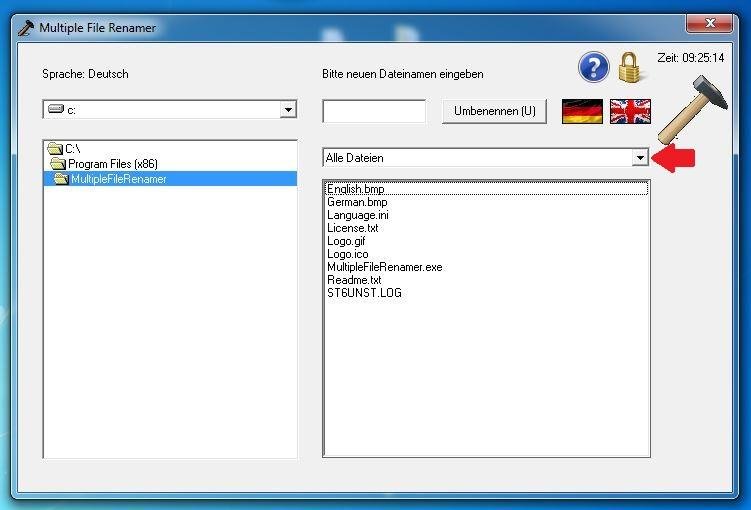Screen dimensions: 751x510
Task: Click the Sprache: Deutsch label
Action: (85, 74)
